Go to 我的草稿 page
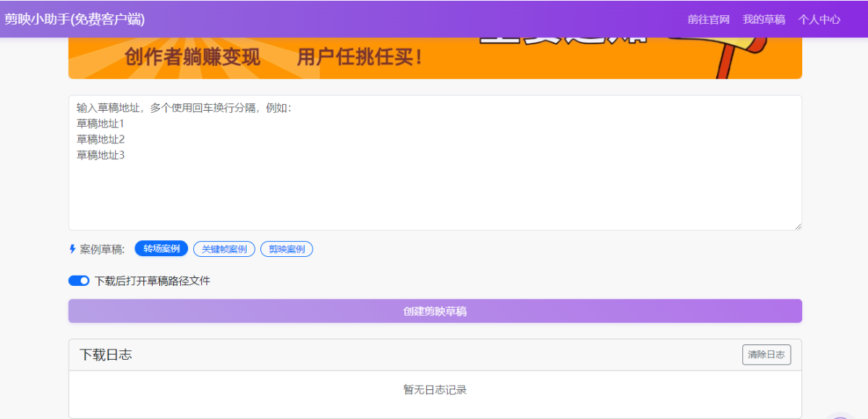Viewport: 868px width, 419px height. point(764,20)
